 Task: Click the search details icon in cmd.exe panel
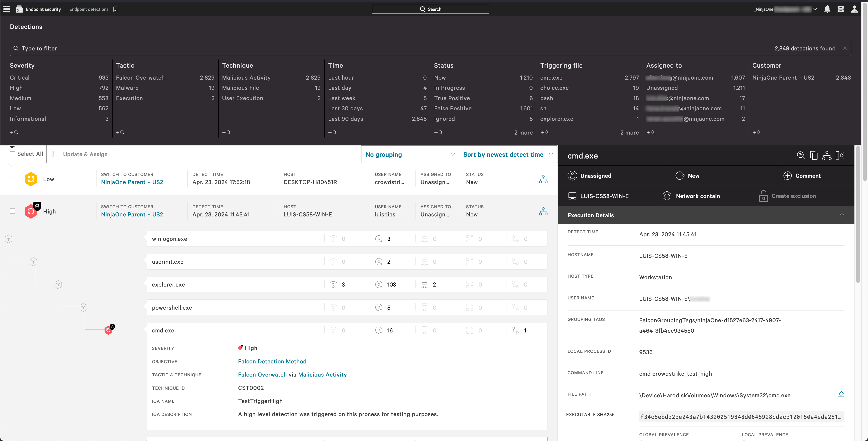tap(801, 155)
